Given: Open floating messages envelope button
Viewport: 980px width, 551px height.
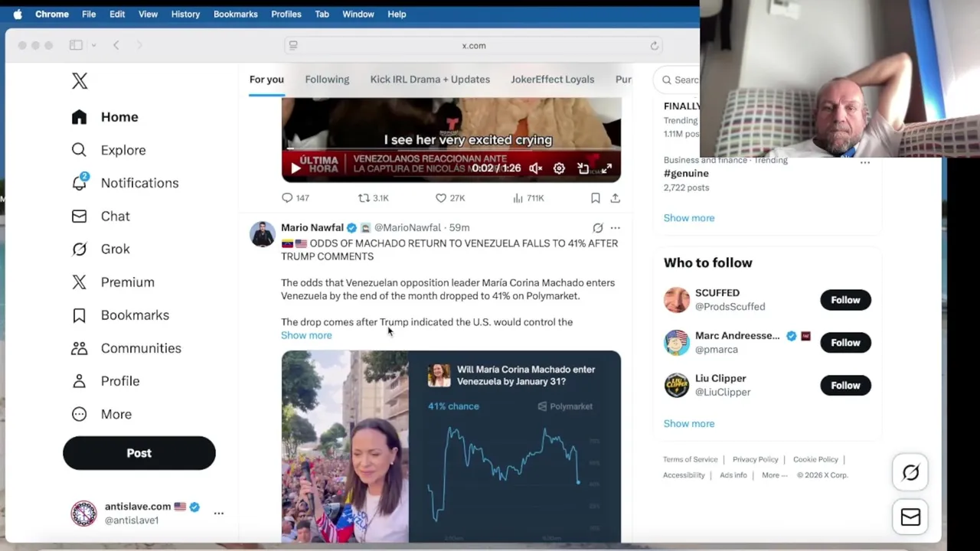Looking at the screenshot, I should [910, 517].
